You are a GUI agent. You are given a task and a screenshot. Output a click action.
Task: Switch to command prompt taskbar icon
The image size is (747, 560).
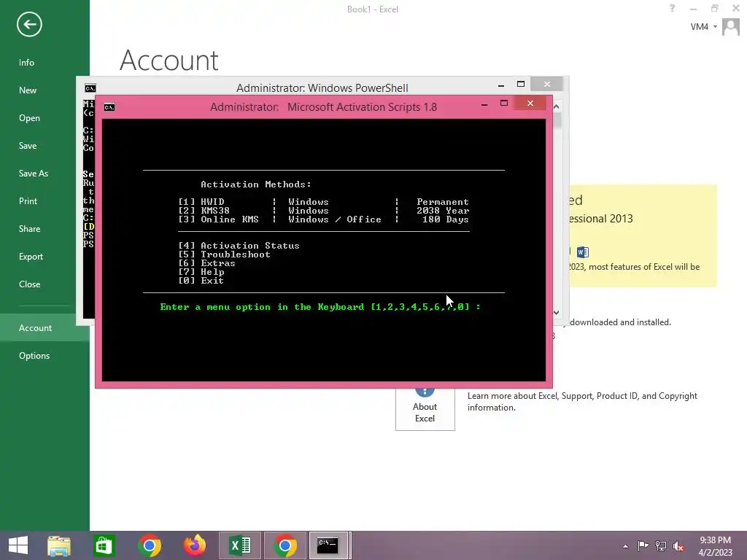[x=328, y=545]
